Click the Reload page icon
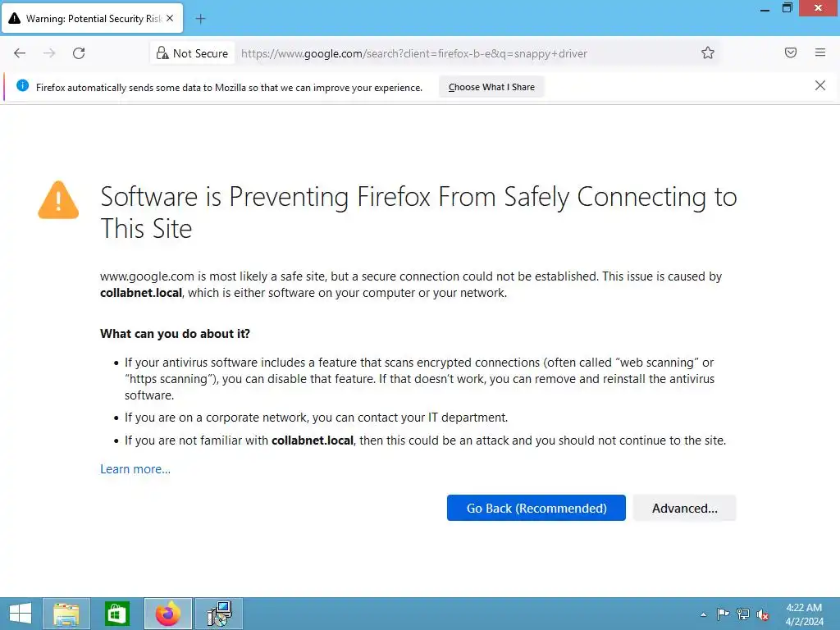This screenshot has height=630, width=840. (x=79, y=53)
